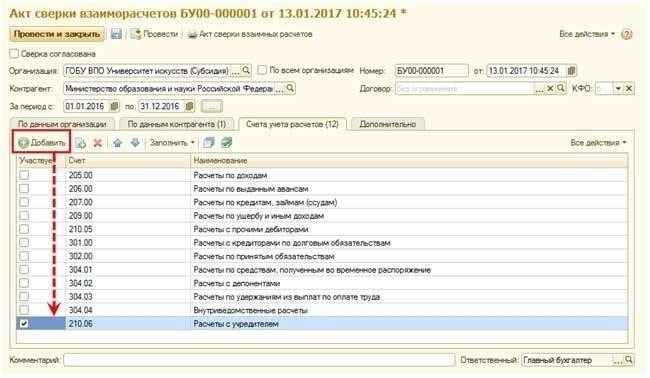Click the uncheck-all green icon
The width and height of the screenshot is (650, 378).
[x=226, y=143]
